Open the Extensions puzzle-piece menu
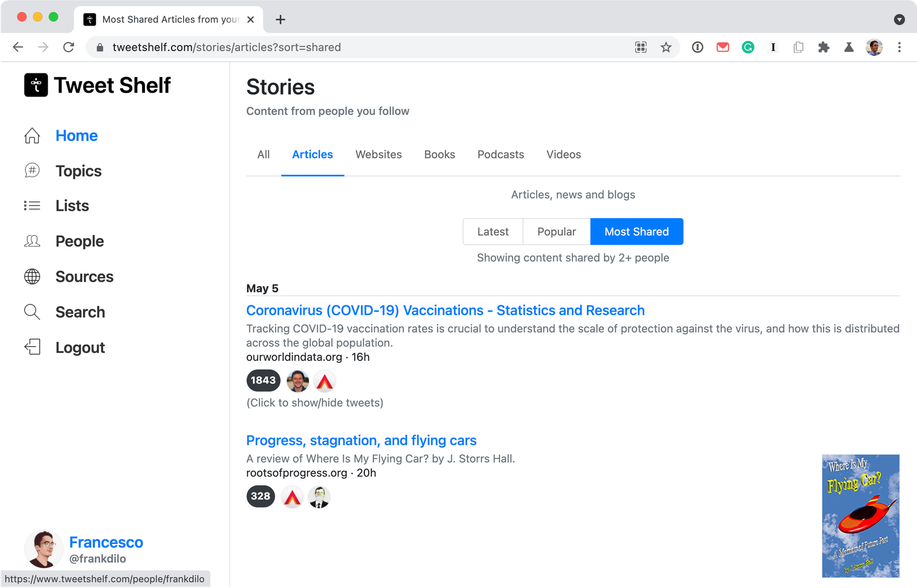This screenshot has height=588, width=917. click(x=823, y=47)
